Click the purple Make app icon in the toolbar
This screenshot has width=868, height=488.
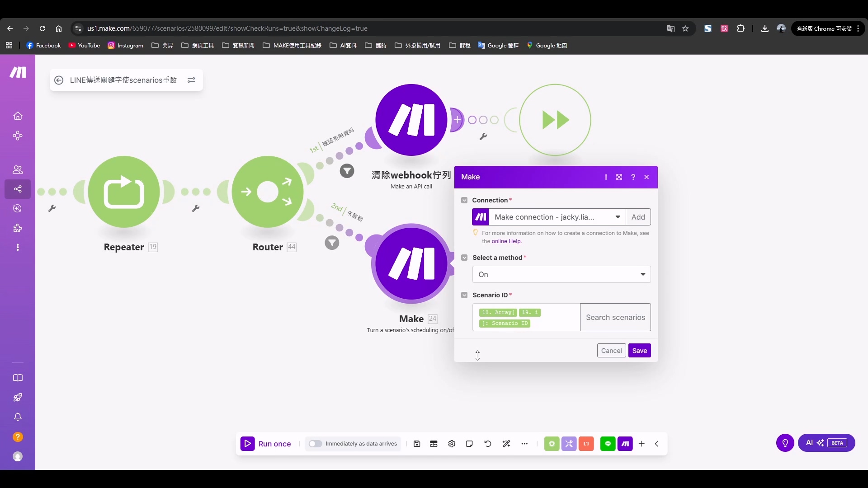(x=625, y=444)
